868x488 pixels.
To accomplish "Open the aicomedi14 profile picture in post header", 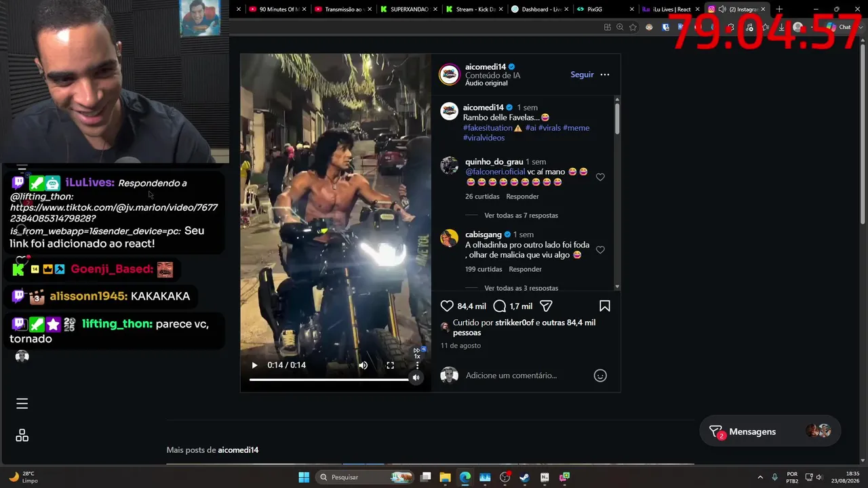I will [x=450, y=75].
